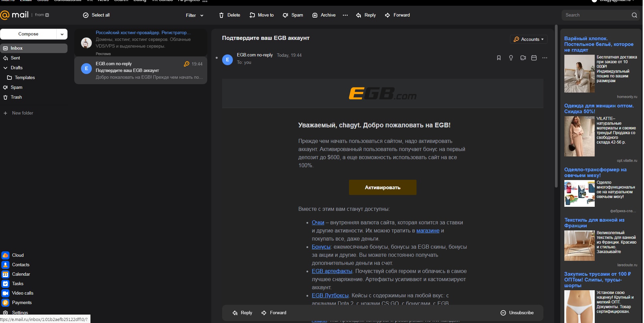Click the sheepskin blanket ad thumbnail

tap(580, 193)
